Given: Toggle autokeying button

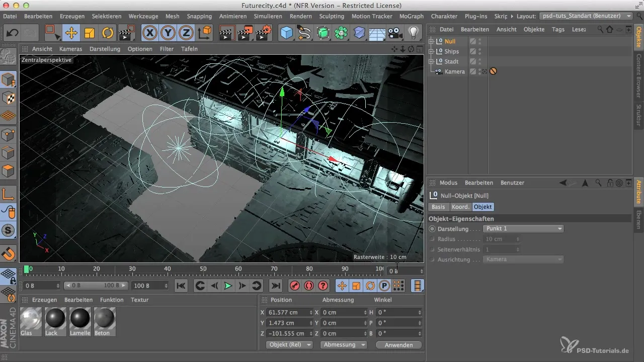Looking at the screenshot, I should coord(308,286).
